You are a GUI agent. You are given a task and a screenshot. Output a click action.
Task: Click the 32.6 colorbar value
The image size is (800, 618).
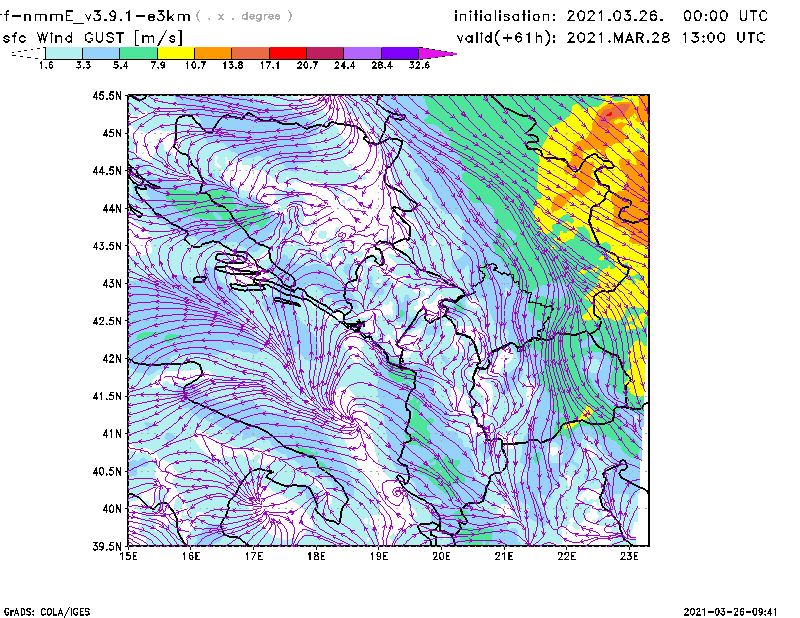pyautogui.click(x=419, y=65)
